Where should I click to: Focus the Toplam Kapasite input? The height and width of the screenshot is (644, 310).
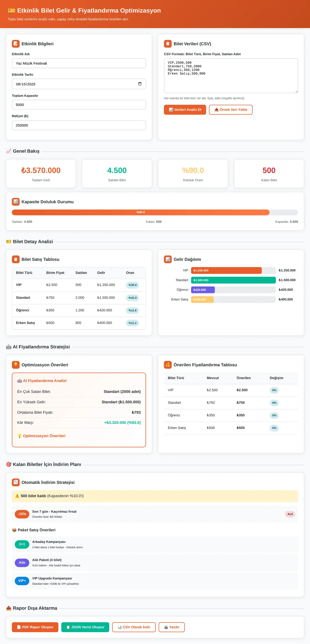[x=79, y=104]
